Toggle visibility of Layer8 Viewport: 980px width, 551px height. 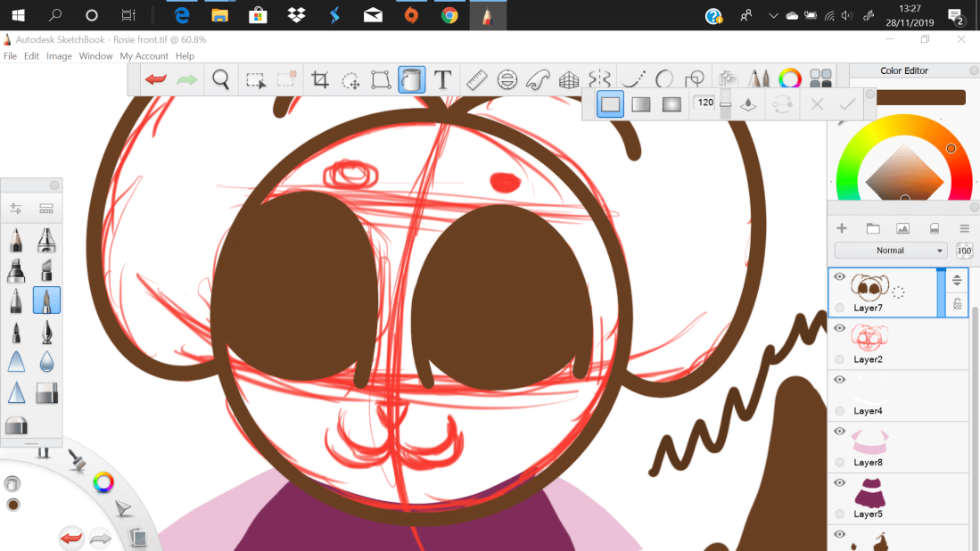tap(839, 432)
